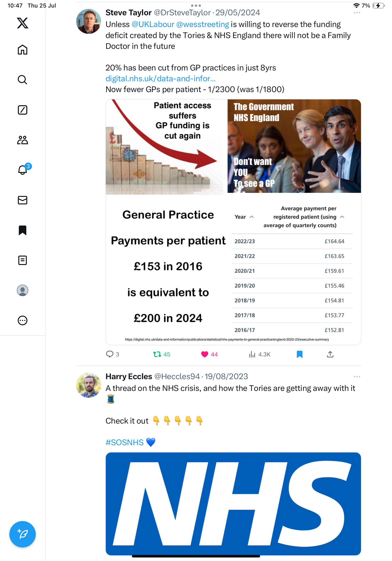Open the #SOSNHS hashtag link
This screenshot has width=392, height=561.
(x=124, y=443)
